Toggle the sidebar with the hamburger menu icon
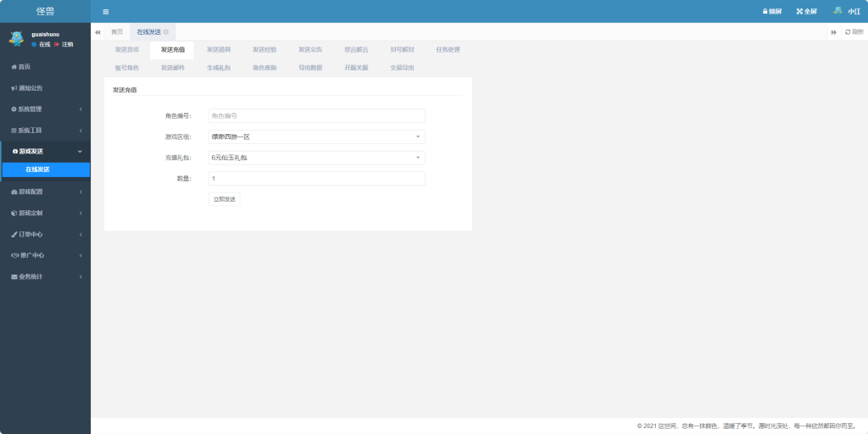The width and height of the screenshot is (868, 434). pyautogui.click(x=106, y=12)
